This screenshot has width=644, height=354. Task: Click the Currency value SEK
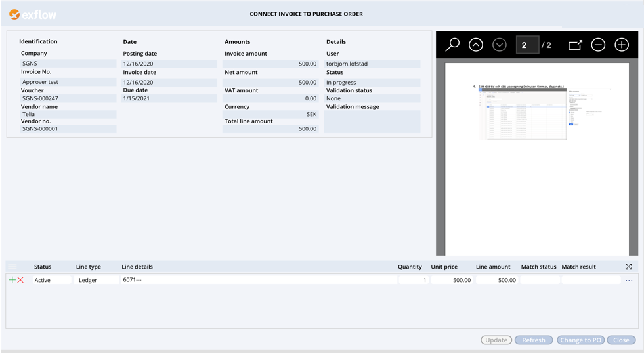(x=270, y=115)
